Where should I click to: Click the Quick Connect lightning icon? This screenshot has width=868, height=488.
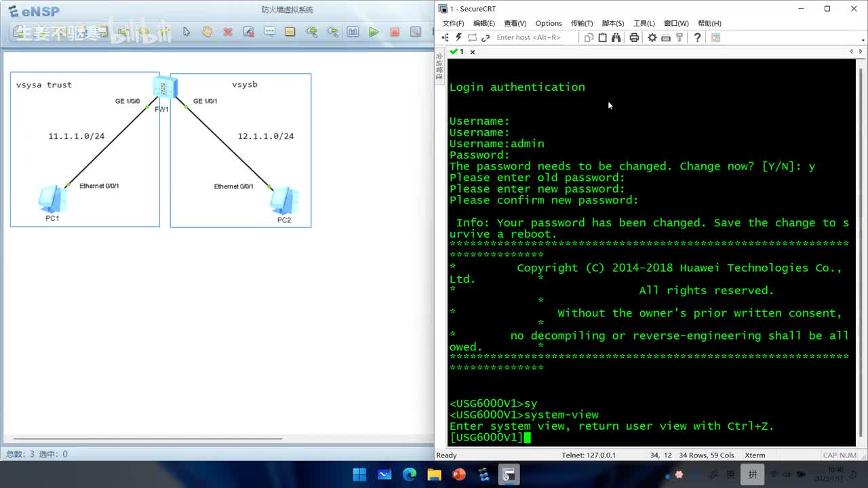458,37
